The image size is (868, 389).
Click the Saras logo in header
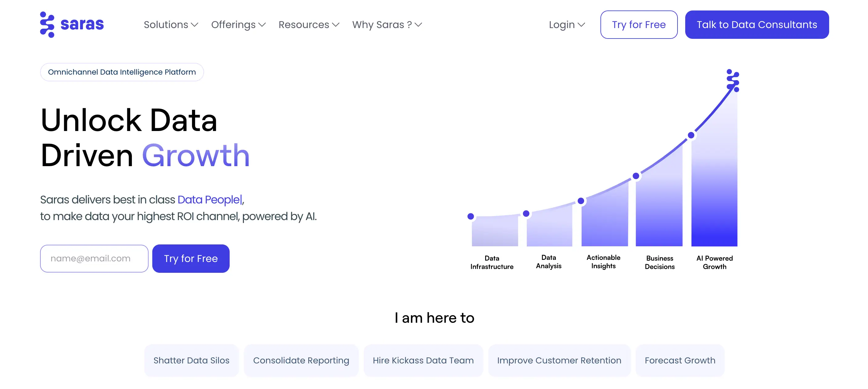(72, 24)
